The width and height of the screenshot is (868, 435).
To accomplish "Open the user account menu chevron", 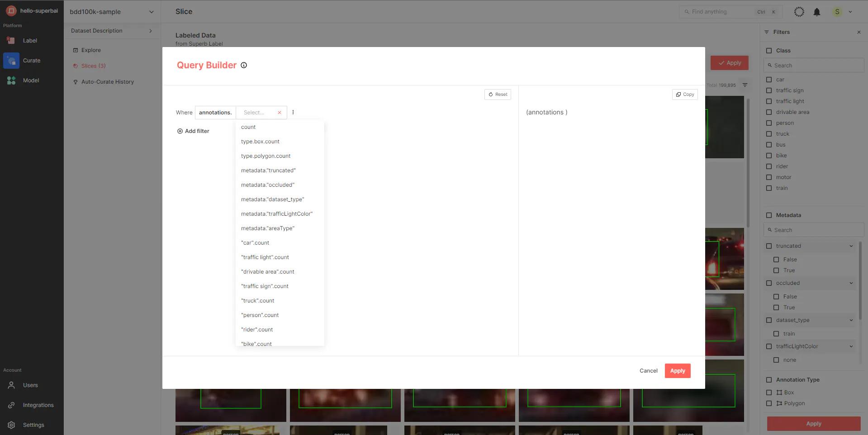I will [x=850, y=12].
